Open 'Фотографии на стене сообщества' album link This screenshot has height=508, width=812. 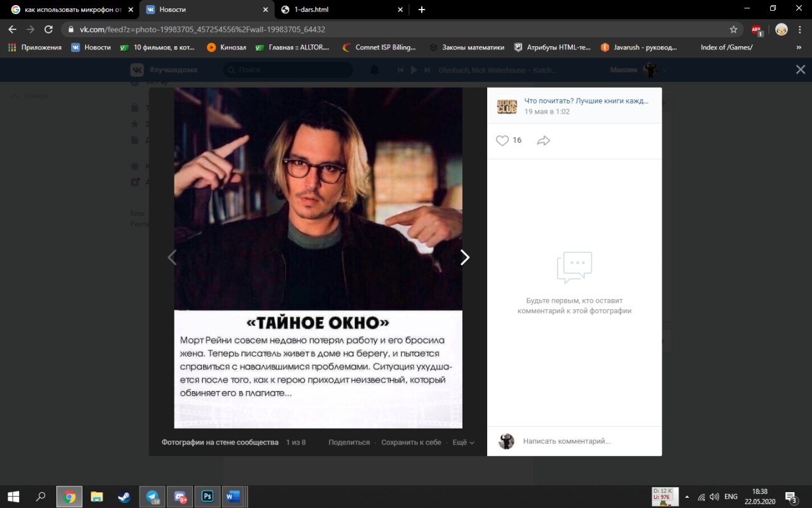(220, 442)
